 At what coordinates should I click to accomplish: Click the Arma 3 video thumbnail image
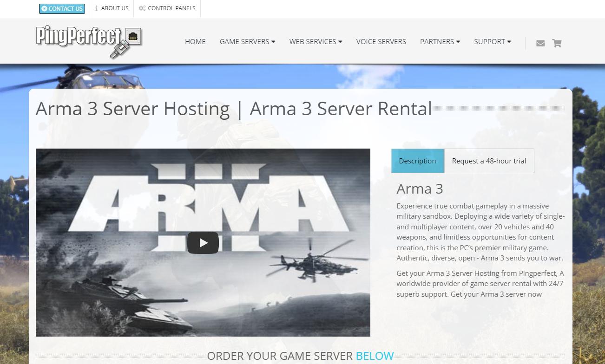(203, 242)
